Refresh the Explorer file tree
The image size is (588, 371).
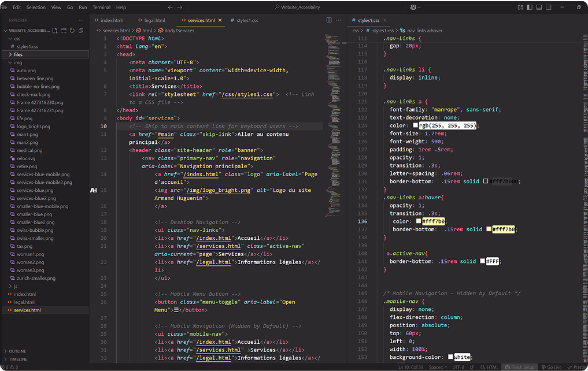coord(72,31)
